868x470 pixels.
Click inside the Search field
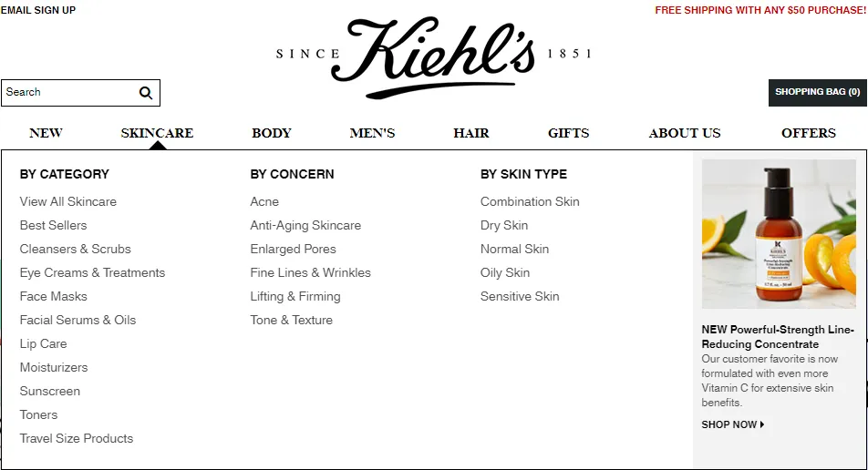(x=69, y=93)
